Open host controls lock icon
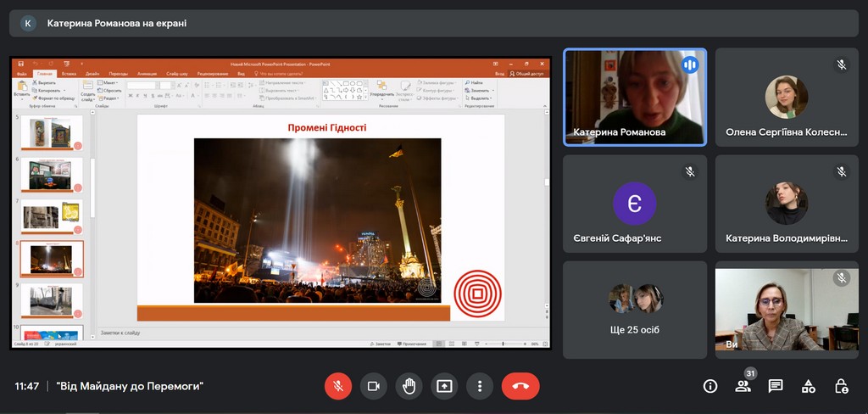This screenshot has width=868, height=414. [x=842, y=386]
